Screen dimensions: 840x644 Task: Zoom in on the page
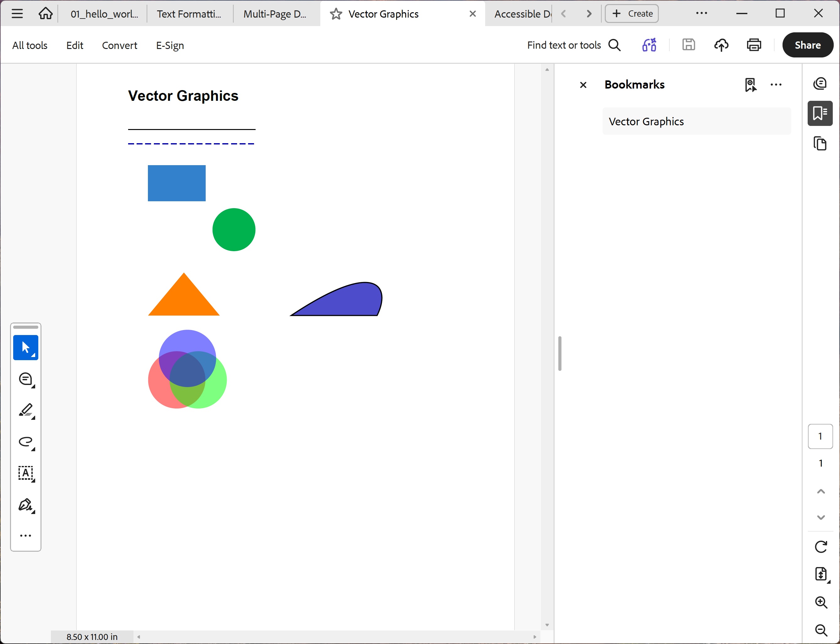(x=821, y=602)
